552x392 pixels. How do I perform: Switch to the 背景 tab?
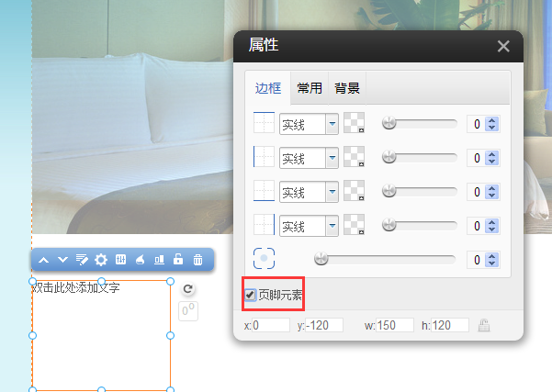click(x=346, y=89)
